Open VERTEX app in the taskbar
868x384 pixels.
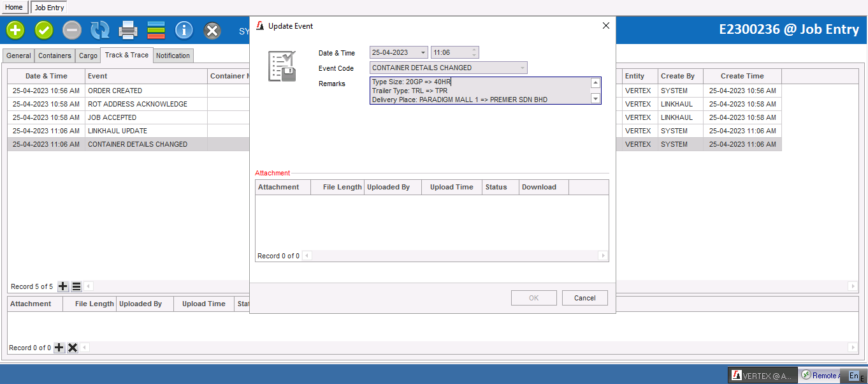[x=762, y=376]
